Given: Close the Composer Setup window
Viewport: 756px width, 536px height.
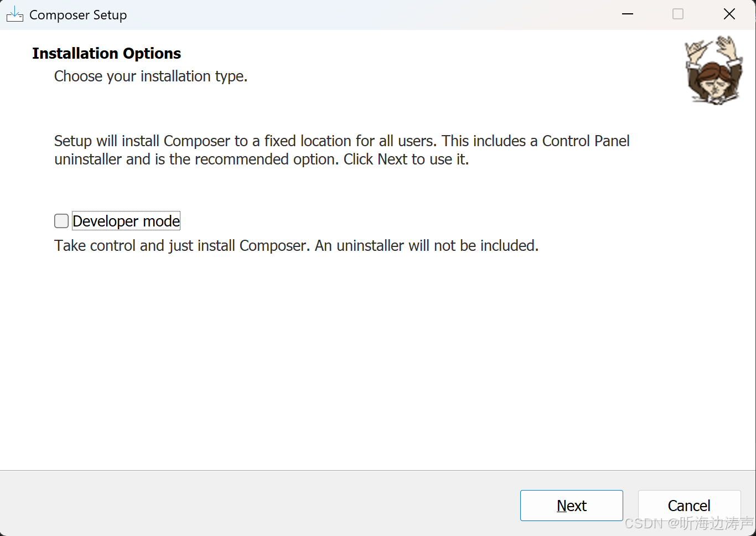Looking at the screenshot, I should [x=729, y=14].
